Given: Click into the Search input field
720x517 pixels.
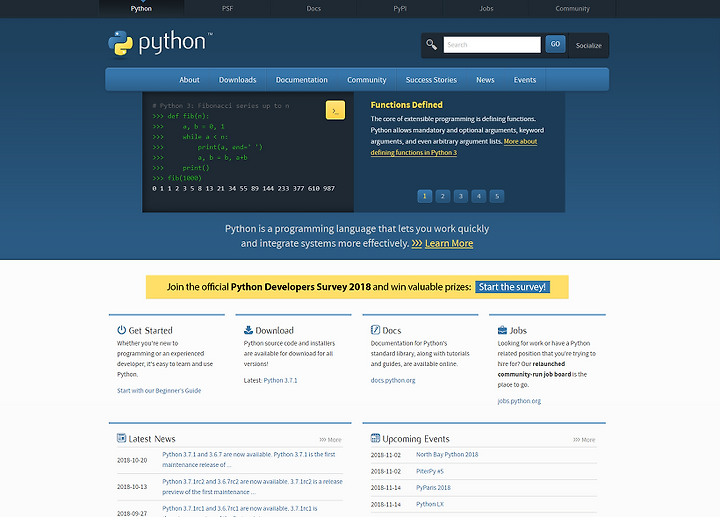Looking at the screenshot, I should (x=492, y=45).
